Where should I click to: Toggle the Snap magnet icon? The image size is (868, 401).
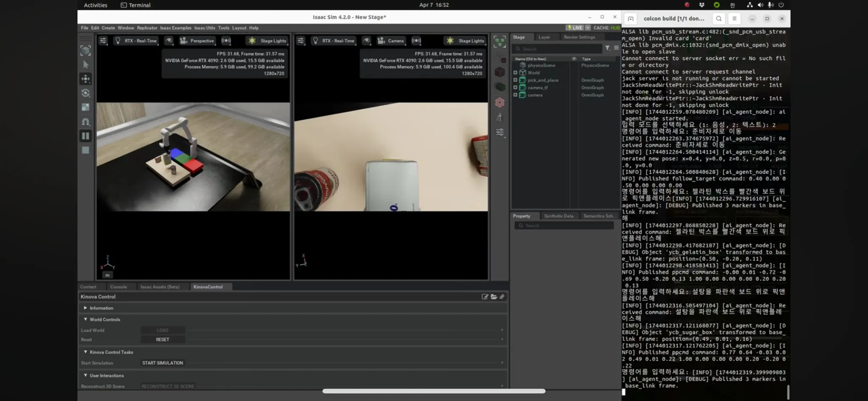click(x=86, y=122)
